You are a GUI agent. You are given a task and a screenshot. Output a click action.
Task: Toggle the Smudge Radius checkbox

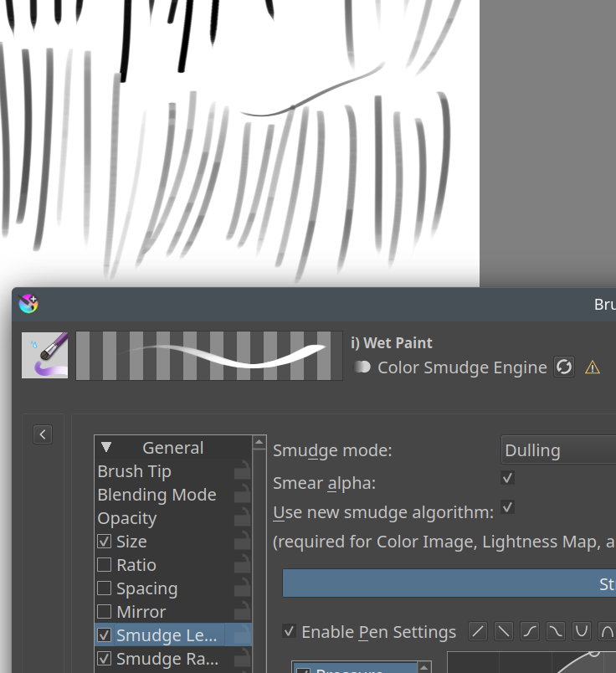coord(105,659)
